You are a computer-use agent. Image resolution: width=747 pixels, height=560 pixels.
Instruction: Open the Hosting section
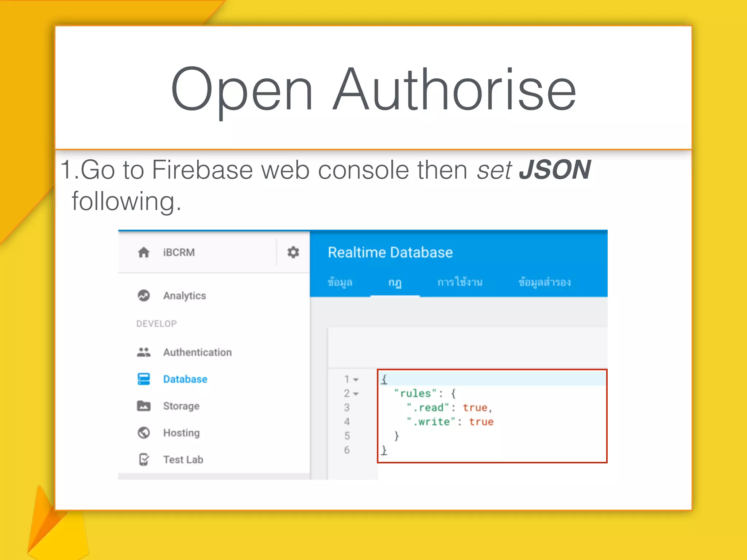[182, 433]
